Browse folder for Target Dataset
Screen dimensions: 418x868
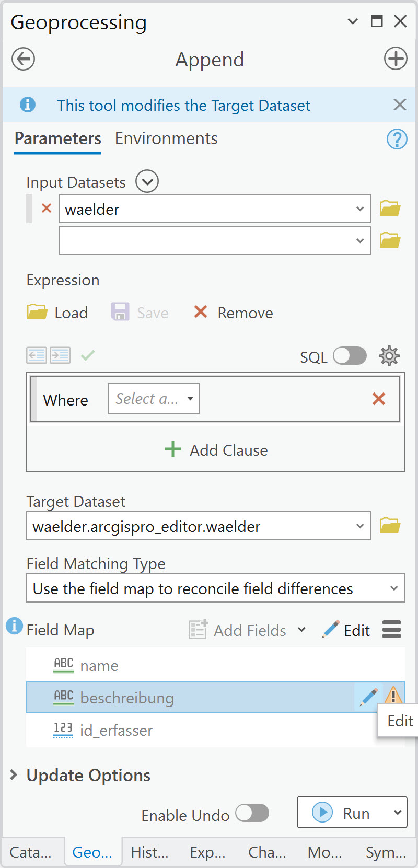pyautogui.click(x=390, y=526)
